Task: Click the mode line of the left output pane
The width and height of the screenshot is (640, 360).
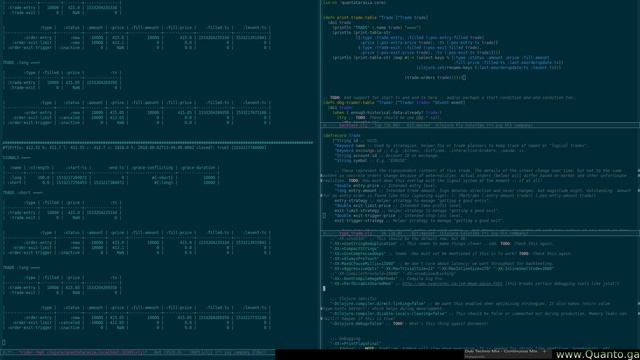Action: (138, 352)
